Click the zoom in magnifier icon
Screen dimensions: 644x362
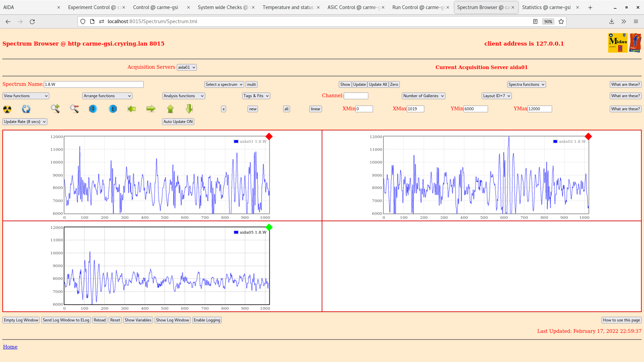55,109
